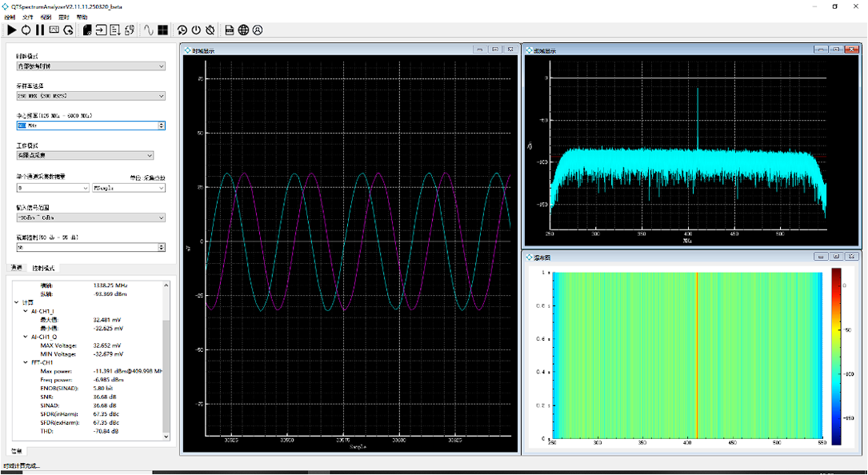Open the fifth menu bar item
Screen dimensions: 868x475
pos(82,17)
